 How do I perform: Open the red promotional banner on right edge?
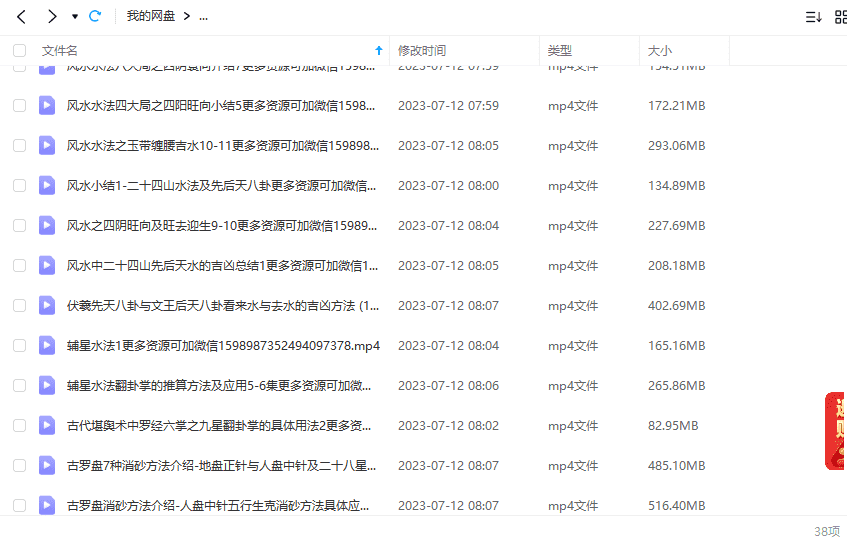tap(836, 430)
